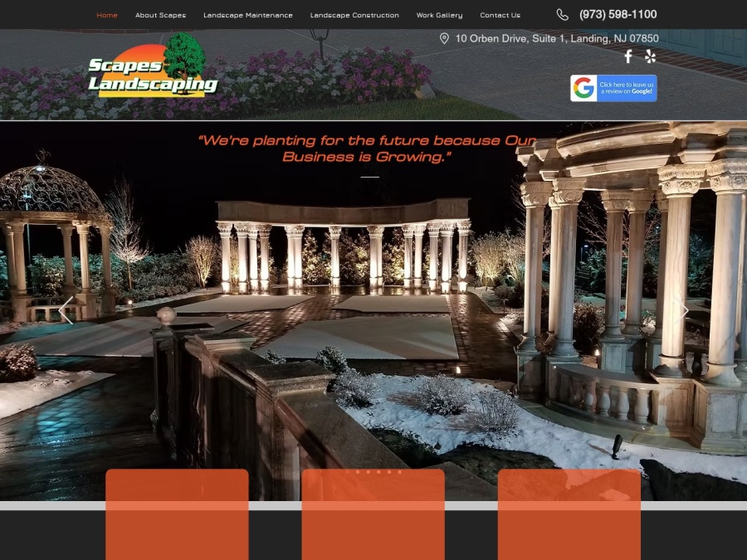Open Landscape Maintenance in the navigation

(x=247, y=15)
